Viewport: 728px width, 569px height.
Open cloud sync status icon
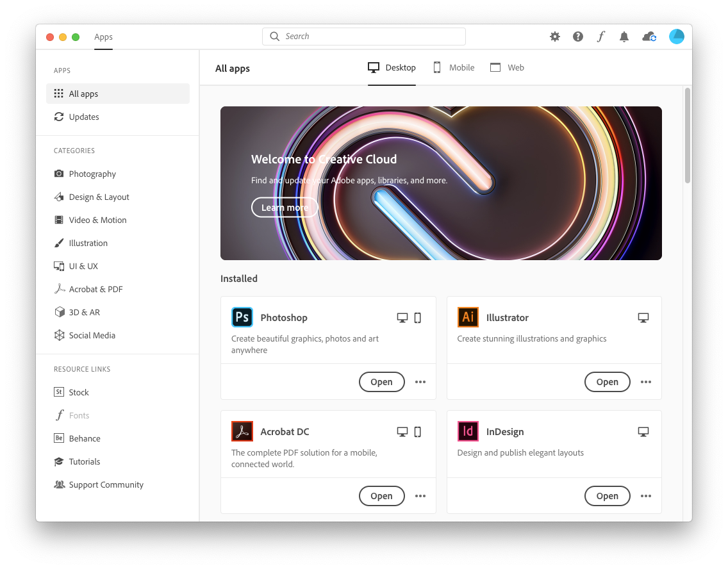(x=649, y=37)
